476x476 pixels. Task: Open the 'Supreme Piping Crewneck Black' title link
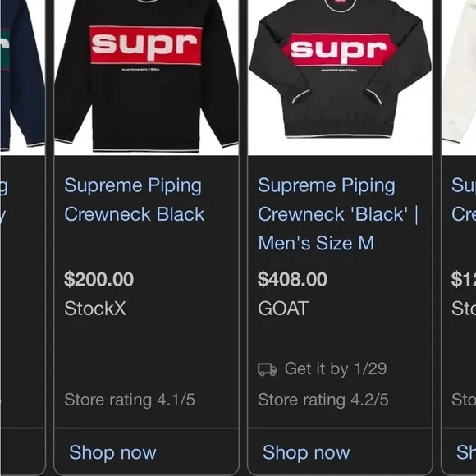pyautogui.click(x=134, y=199)
